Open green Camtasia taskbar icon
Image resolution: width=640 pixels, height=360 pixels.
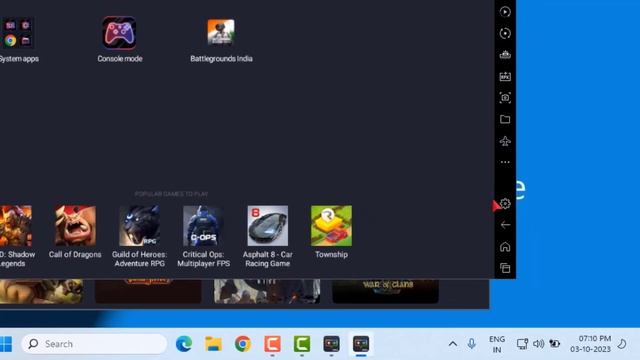tap(302, 344)
